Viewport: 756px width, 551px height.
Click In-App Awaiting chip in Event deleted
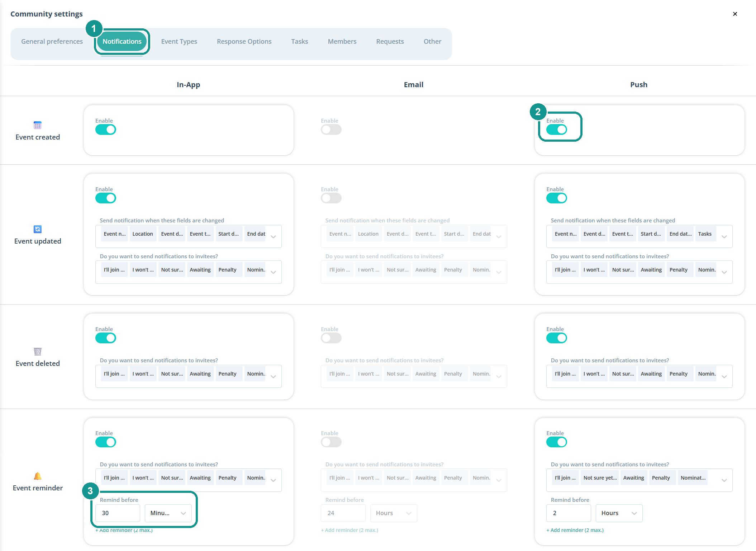(200, 374)
